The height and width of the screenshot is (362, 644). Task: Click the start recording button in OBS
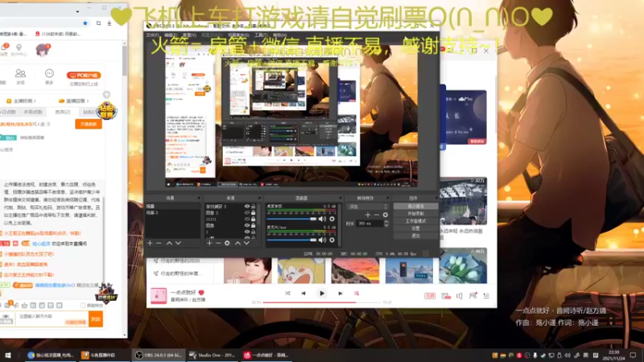click(415, 214)
